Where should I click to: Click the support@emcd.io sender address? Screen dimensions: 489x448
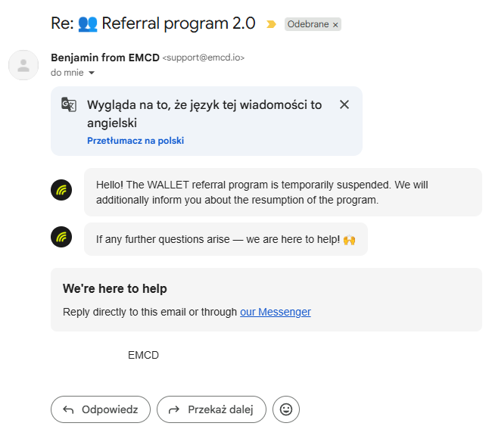click(204, 58)
